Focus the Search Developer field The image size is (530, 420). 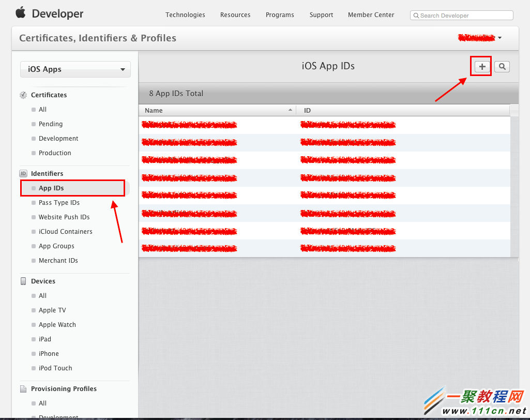pos(462,15)
